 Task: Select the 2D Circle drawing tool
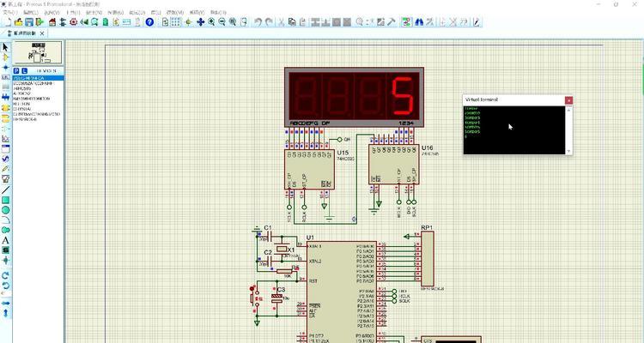point(5,210)
